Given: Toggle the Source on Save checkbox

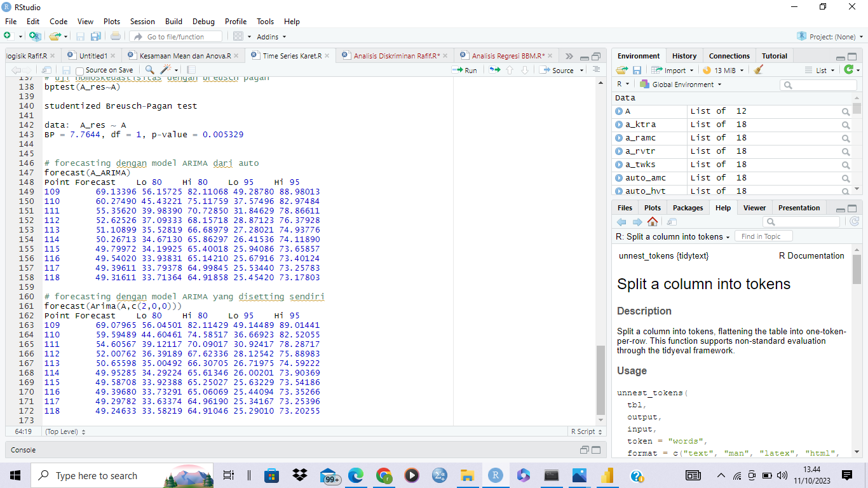Looking at the screenshot, I should pos(80,71).
